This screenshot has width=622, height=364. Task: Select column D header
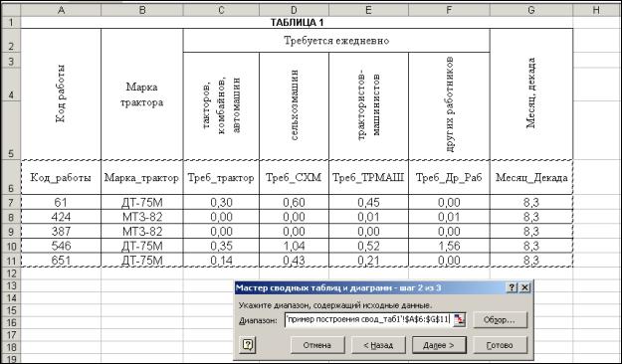pos(294,10)
